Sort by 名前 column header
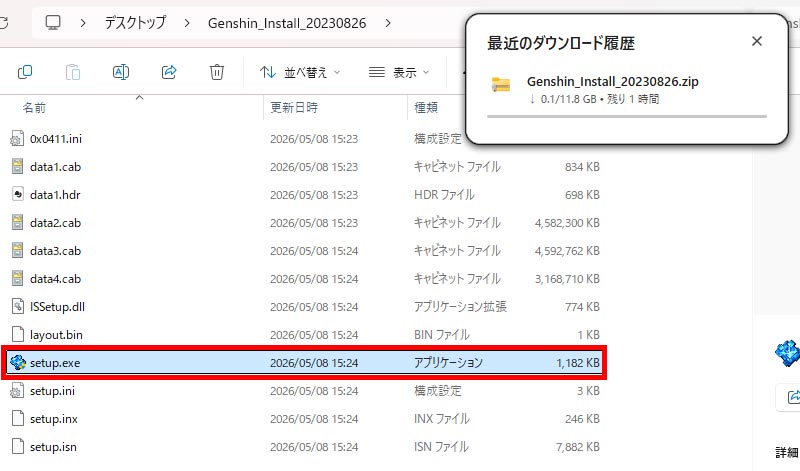This screenshot has width=800, height=471. 34,108
